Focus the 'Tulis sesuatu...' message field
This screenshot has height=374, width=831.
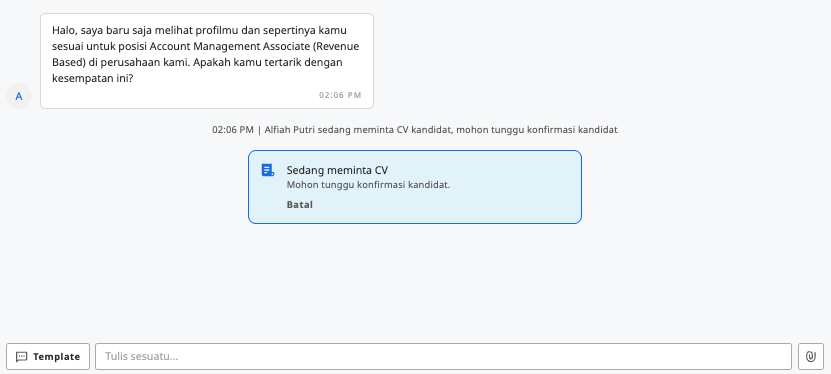click(x=443, y=357)
